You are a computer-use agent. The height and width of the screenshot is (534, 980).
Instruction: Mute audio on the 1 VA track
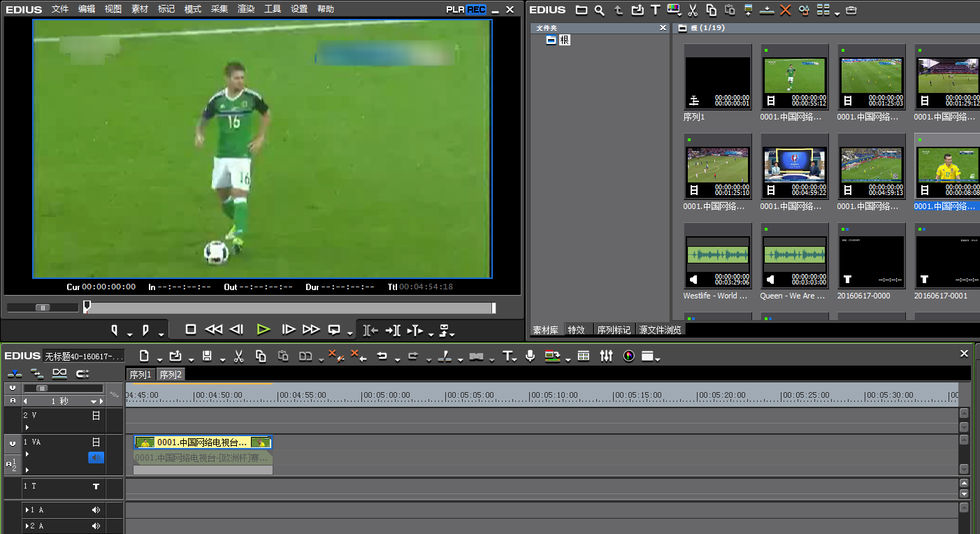point(96,457)
